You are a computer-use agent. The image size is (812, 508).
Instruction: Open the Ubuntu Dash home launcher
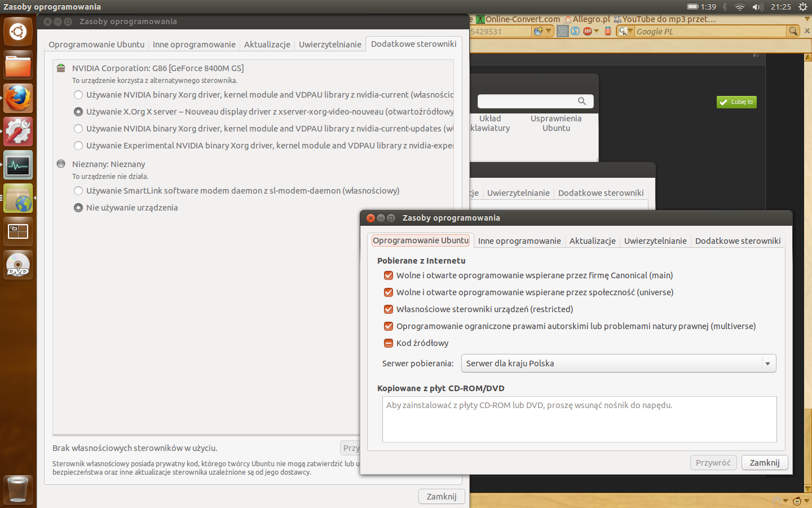(18, 32)
